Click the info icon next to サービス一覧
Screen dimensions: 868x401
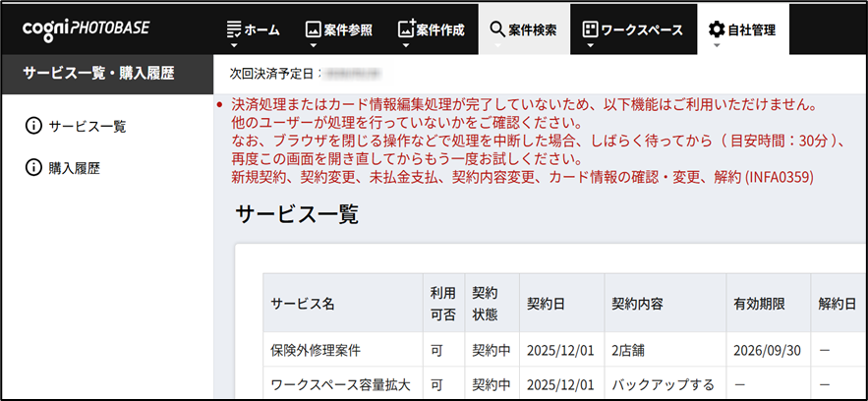33,126
